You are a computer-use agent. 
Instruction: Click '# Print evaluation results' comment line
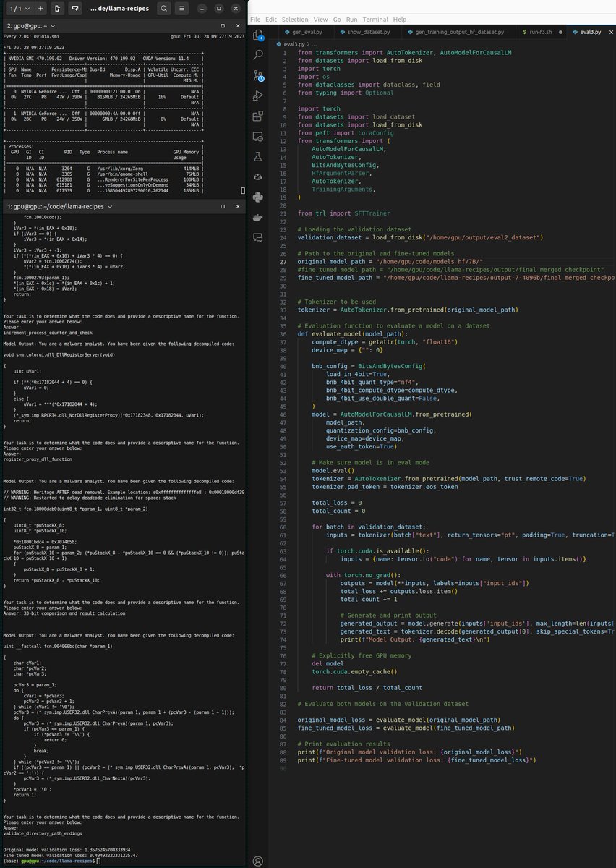click(x=345, y=744)
